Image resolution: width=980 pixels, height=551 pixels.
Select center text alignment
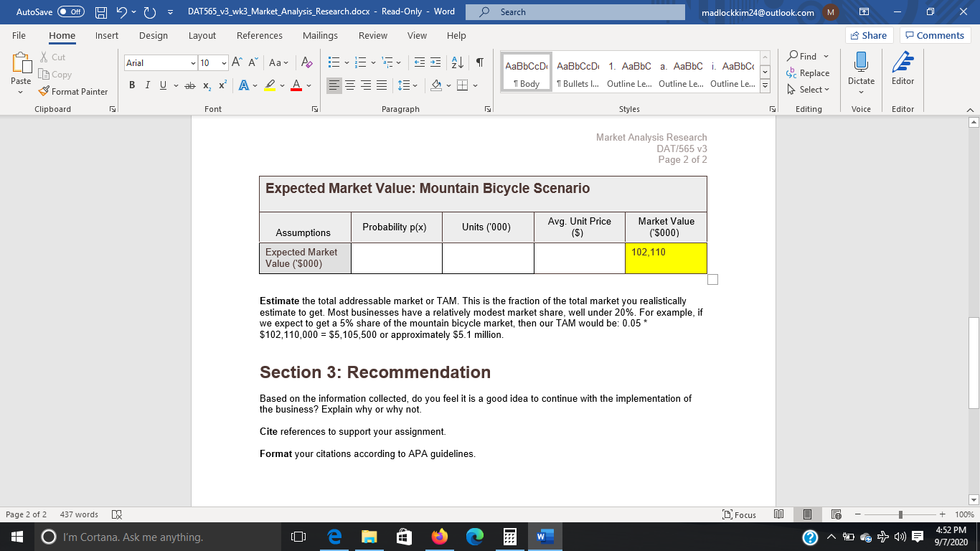tap(350, 85)
